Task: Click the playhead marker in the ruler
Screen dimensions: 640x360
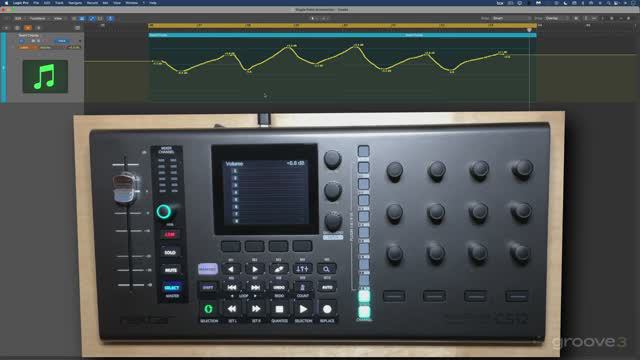Action: pos(529,29)
